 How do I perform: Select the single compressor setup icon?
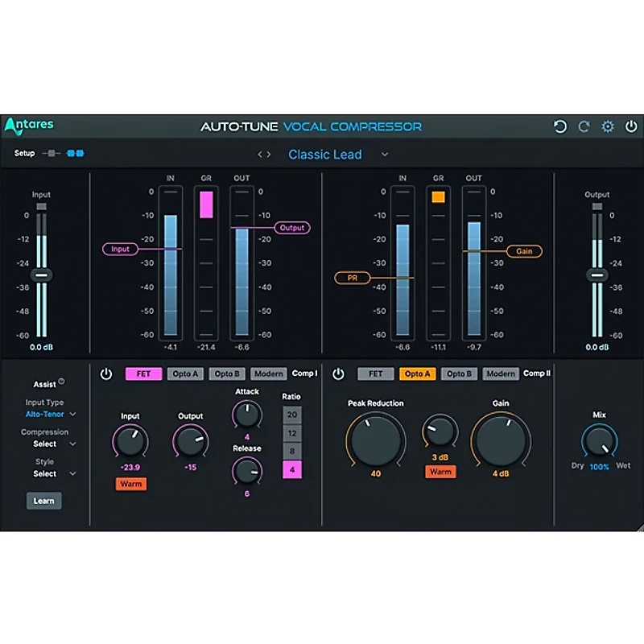pyautogui.click(x=51, y=153)
